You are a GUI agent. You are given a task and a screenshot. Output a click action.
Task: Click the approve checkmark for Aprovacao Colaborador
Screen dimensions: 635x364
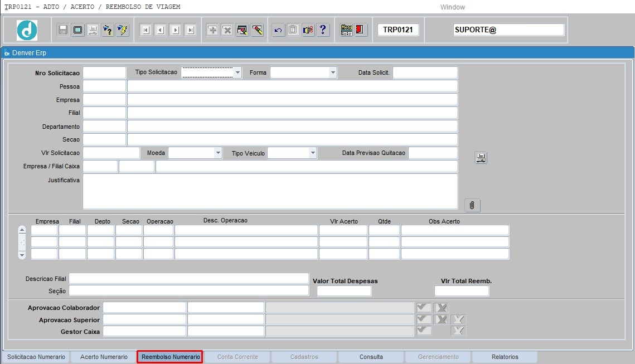tap(424, 308)
